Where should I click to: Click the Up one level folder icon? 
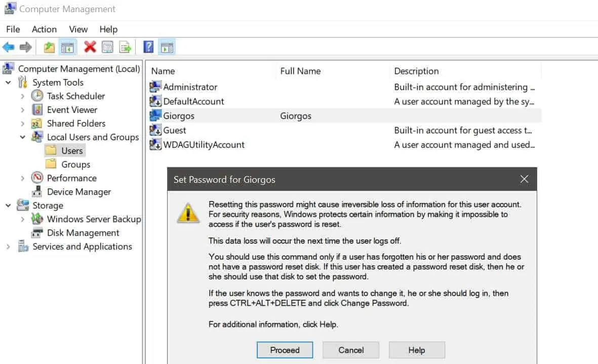point(49,47)
